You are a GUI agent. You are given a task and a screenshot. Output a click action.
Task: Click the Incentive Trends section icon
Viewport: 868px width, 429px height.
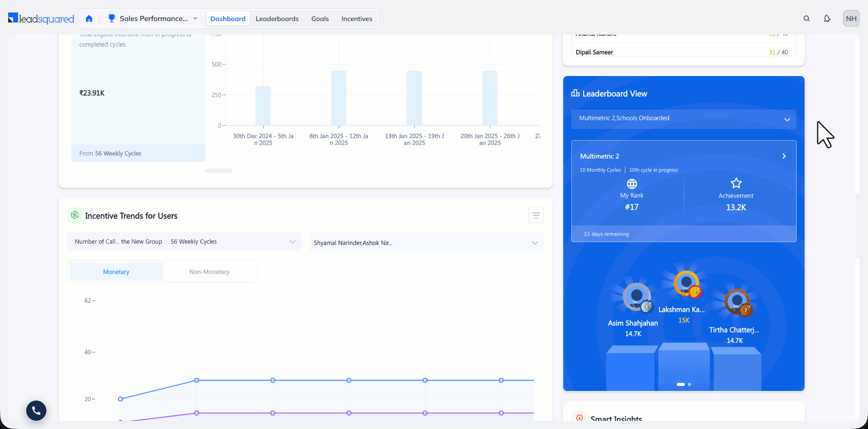coord(75,215)
